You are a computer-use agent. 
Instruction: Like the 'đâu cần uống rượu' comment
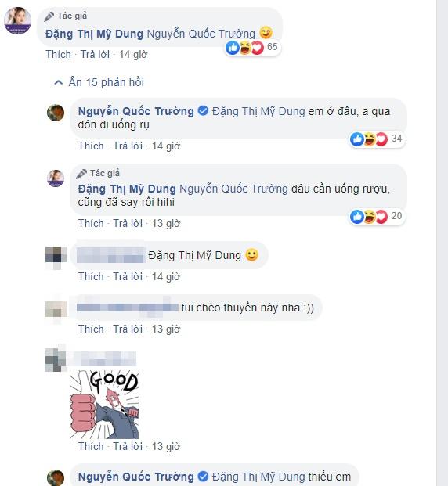(91, 223)
